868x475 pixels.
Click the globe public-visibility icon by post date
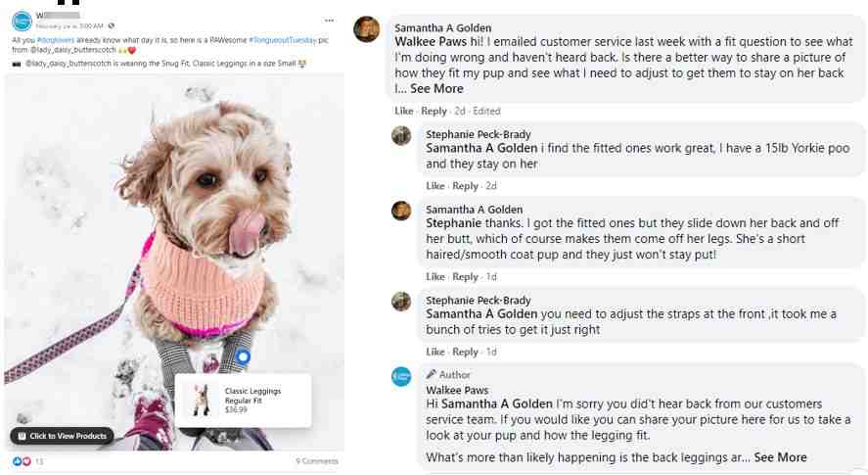click(112, 25)
